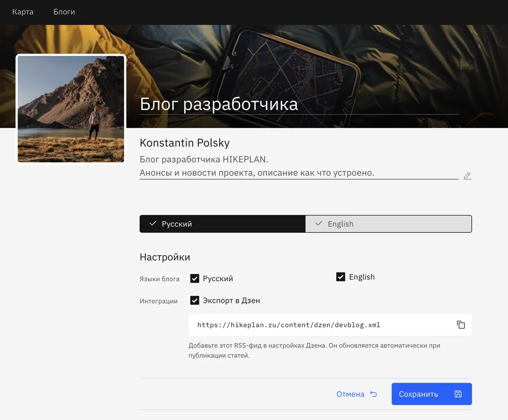Switch to the Русский language tab

point(222,224)
